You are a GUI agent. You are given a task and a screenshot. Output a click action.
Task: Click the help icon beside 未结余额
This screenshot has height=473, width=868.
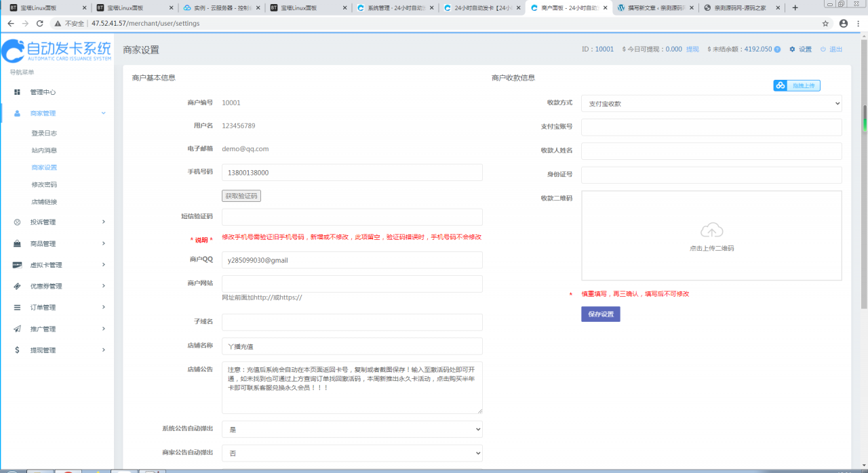(777, 49)
